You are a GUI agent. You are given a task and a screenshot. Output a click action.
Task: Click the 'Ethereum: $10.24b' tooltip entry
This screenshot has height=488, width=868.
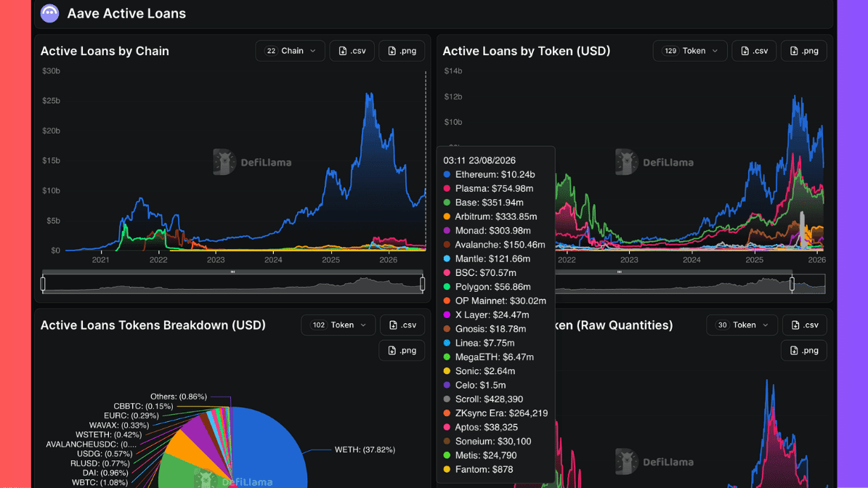pos(490,174)
